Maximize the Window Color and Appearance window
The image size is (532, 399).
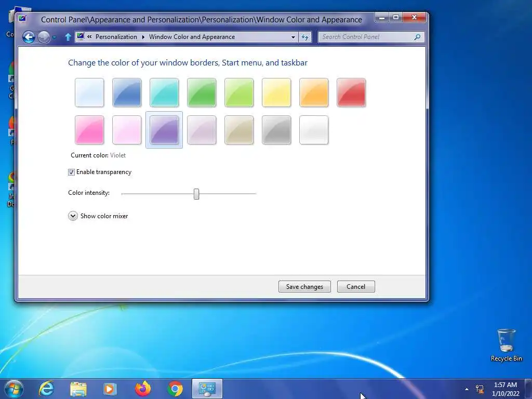(x=395, y=17)
